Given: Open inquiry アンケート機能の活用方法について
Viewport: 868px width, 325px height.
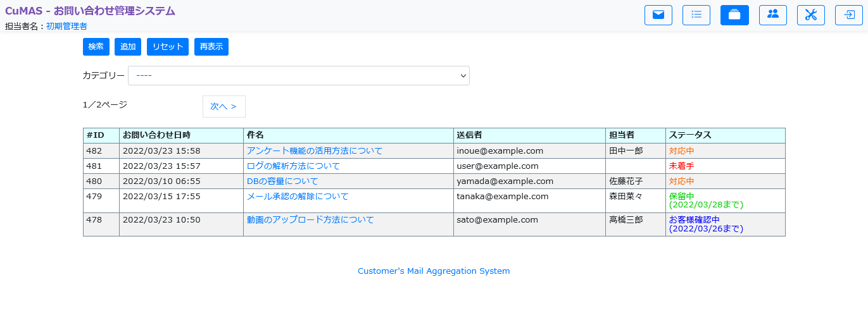Looking at the screenshot, I should (x=314, y=151).
